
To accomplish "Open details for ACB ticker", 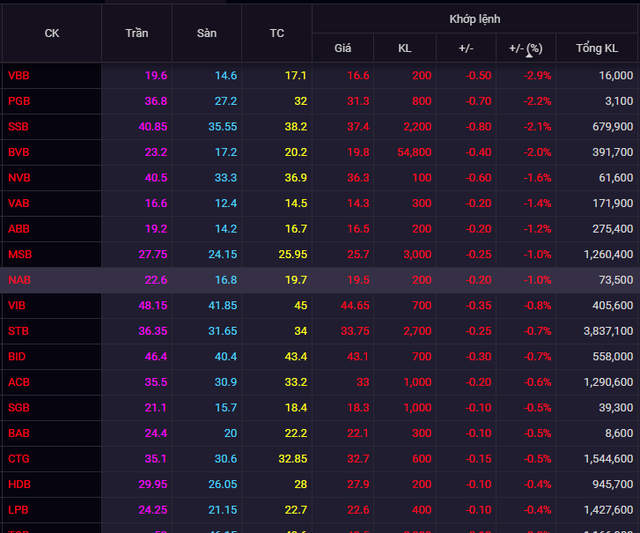I will tap(19, 382).
